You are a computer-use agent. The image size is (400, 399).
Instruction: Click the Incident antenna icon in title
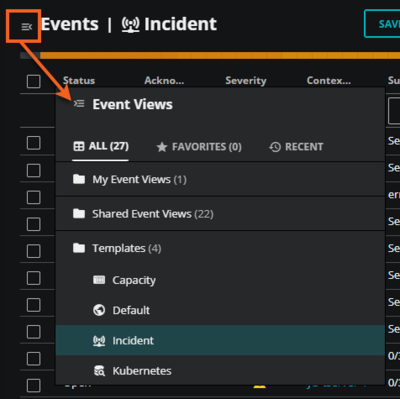(x=130, y=24)
